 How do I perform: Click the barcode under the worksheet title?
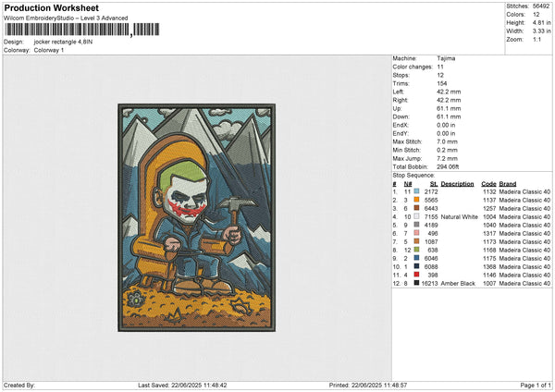pos(81,30)
